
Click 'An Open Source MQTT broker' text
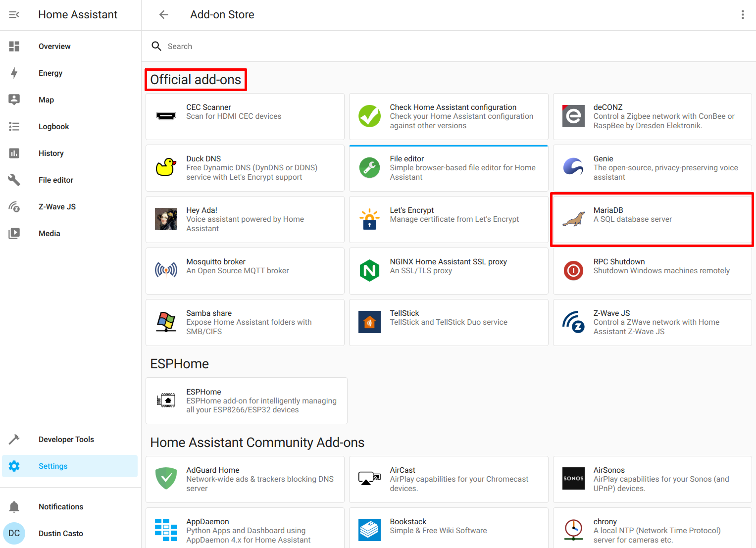pos(238,271)
